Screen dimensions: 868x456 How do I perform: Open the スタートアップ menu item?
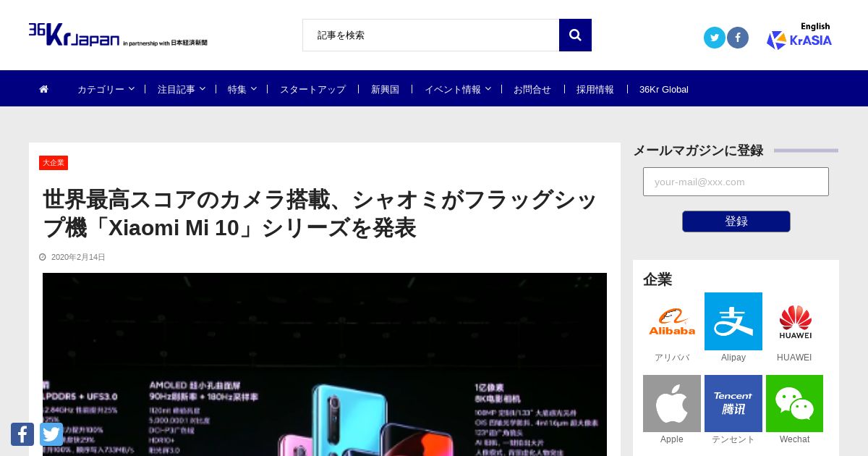click(x=312, y=89)
